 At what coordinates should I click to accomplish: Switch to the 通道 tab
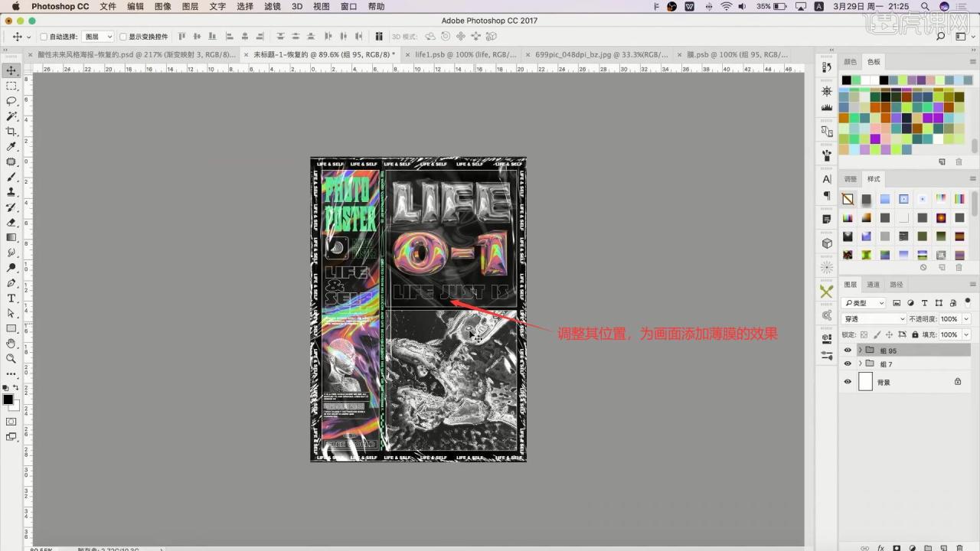(873, 284)
